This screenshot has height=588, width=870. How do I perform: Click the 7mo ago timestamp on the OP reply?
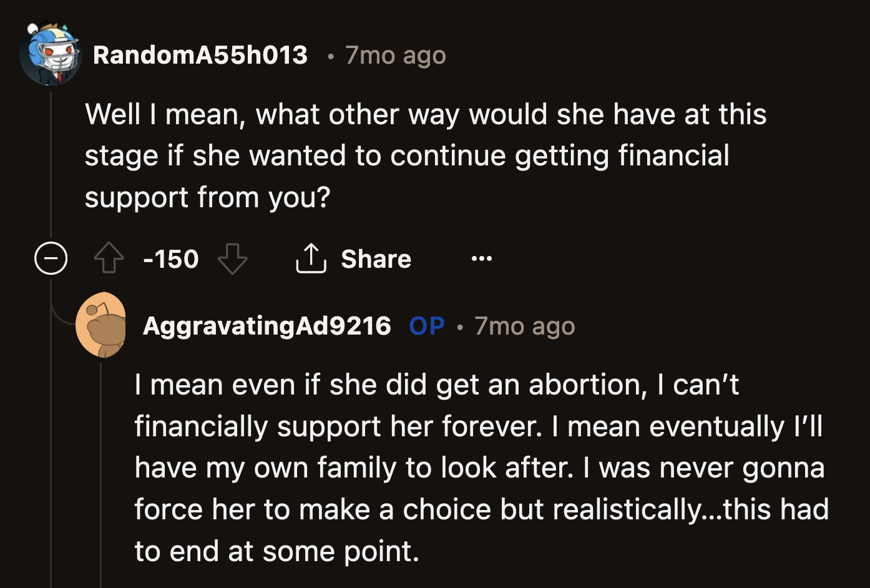coord(524,325)
